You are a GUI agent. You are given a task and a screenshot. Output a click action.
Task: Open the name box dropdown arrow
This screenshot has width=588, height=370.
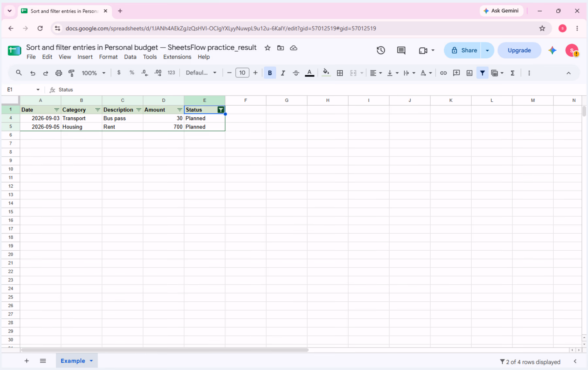(x=38, y=90)
